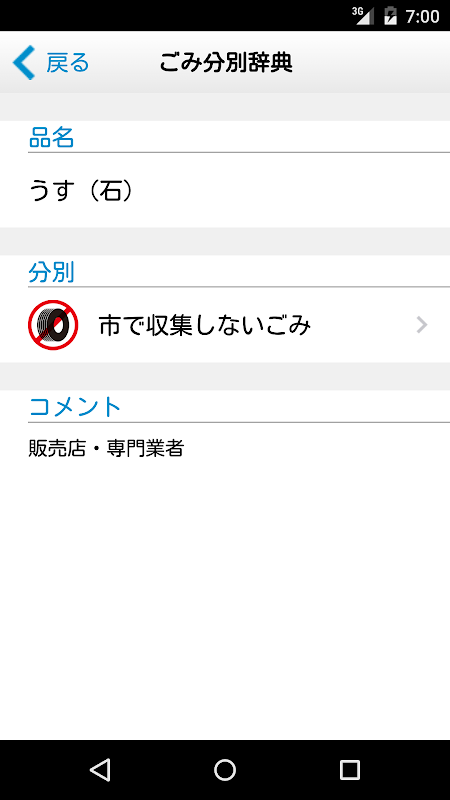Tap the 7:00 clock in status bar
The image size is (450, 800).
[x=422, y=16]
